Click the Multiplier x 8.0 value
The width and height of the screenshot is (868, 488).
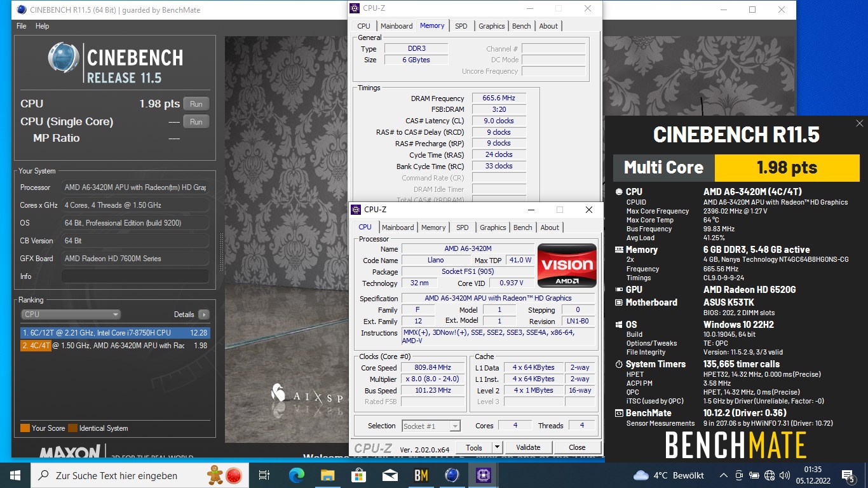(432, 379)
